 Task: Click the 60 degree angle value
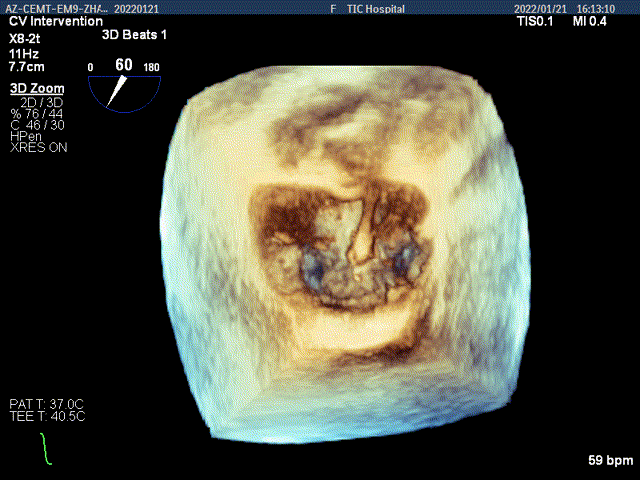tap(124, 65)
